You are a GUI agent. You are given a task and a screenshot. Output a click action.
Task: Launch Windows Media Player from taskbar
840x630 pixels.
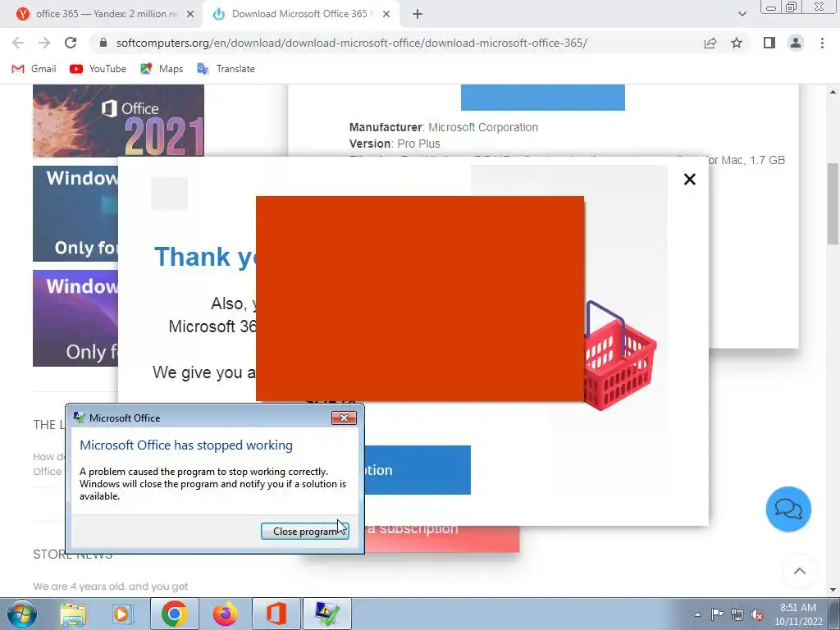coord(122,614)
